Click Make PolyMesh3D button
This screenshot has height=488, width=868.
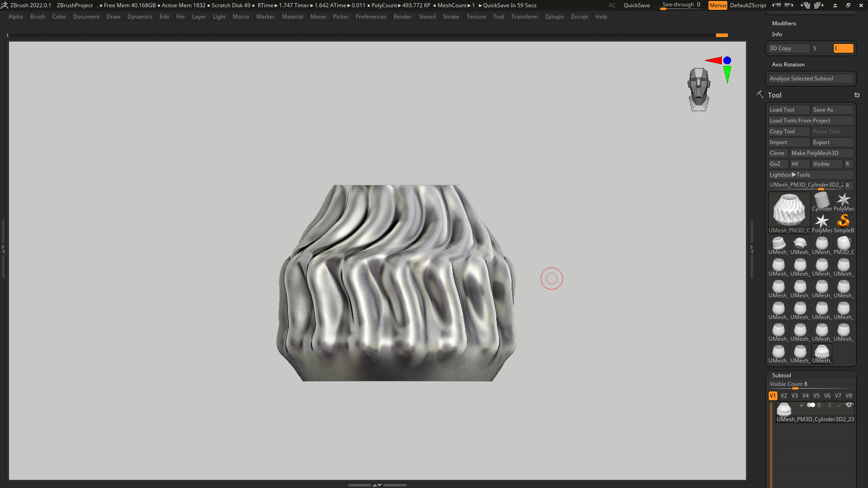pos(822,153)
